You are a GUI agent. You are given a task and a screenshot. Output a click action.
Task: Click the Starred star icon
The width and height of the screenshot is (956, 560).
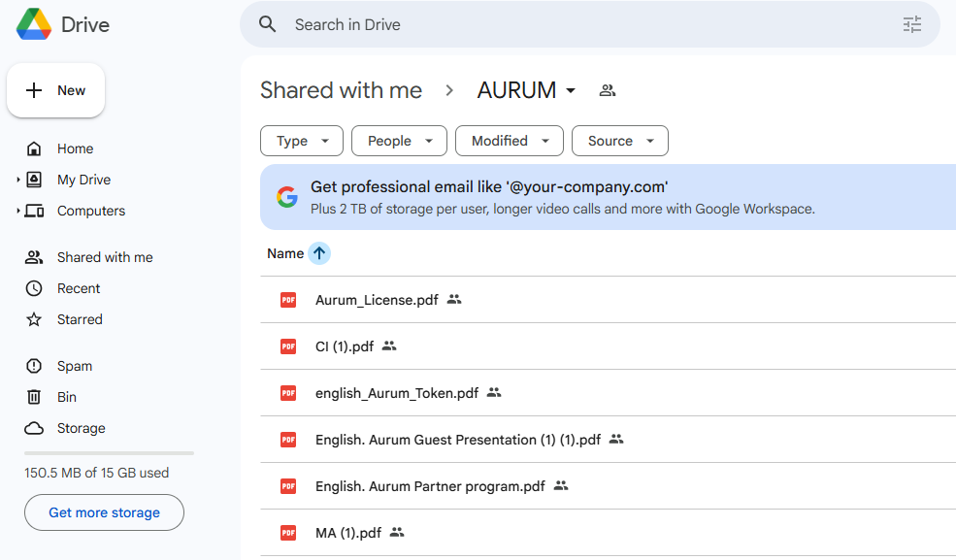(34, 319)
